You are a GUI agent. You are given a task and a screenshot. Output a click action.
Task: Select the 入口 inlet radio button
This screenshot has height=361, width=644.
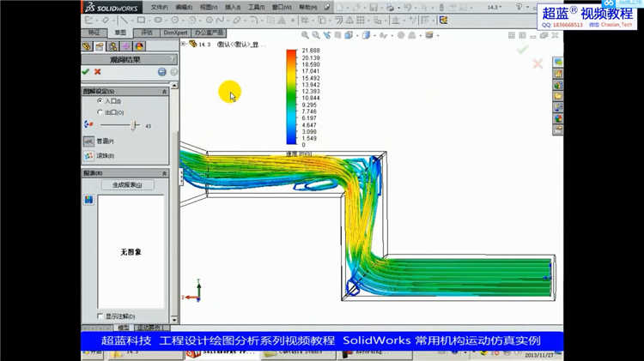coord(100,100)
